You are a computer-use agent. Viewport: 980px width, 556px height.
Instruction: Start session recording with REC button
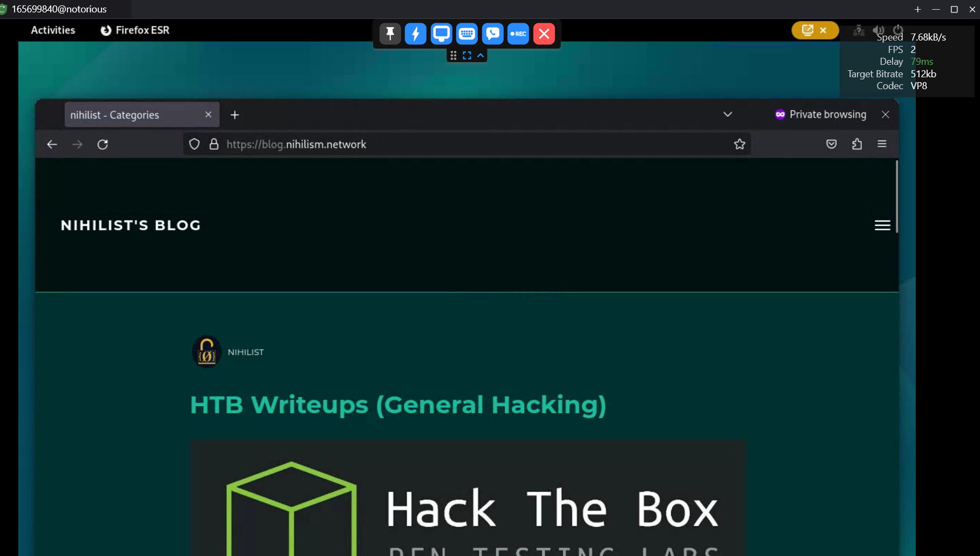(x=518, y=34)
